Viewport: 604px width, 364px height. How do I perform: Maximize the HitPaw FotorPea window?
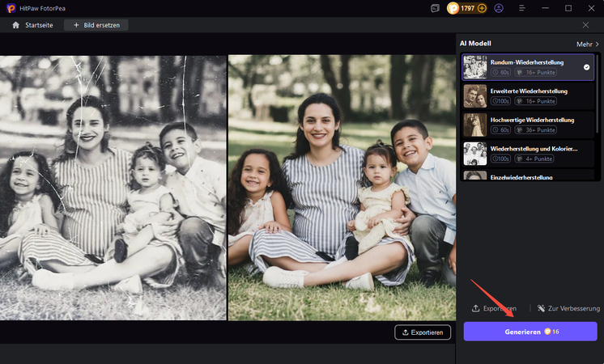coord(568,8)
